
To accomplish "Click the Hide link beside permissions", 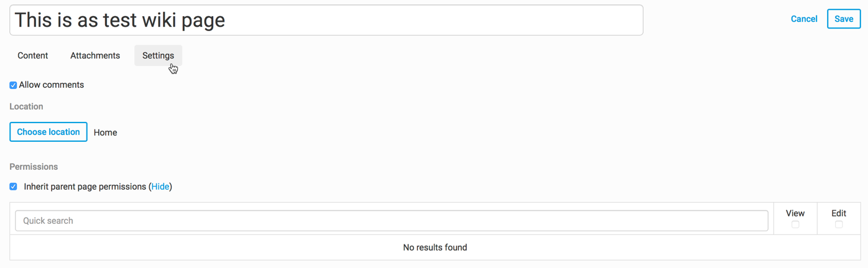I will coord(160,187).
